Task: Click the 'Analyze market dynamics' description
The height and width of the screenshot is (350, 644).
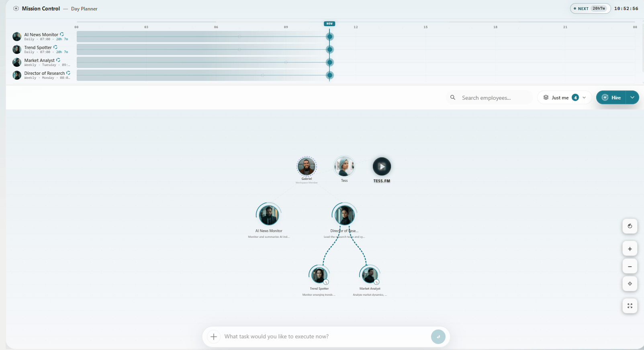Action: click(370, 295)
